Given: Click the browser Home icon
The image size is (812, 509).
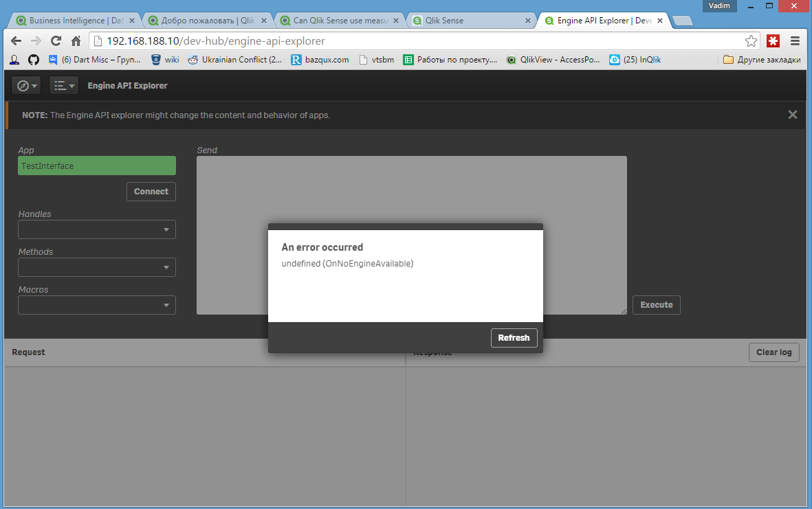Looking at the screenshot, I should tap(75, 41).
